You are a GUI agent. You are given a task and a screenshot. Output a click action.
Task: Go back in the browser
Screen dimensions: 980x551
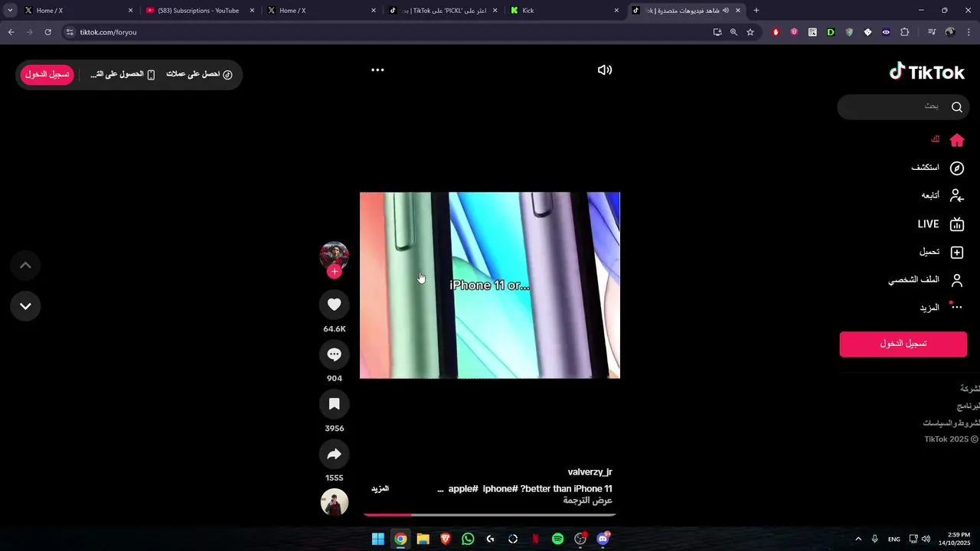pyautogui.click(x=11, y=32)
